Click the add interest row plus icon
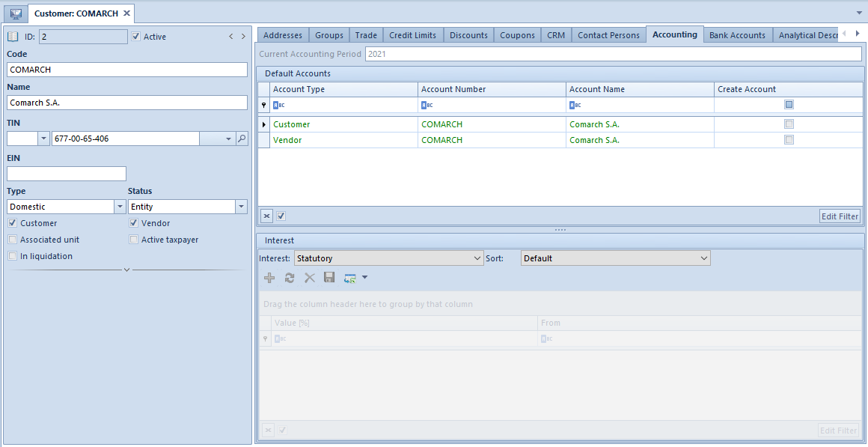 point(269,278)
